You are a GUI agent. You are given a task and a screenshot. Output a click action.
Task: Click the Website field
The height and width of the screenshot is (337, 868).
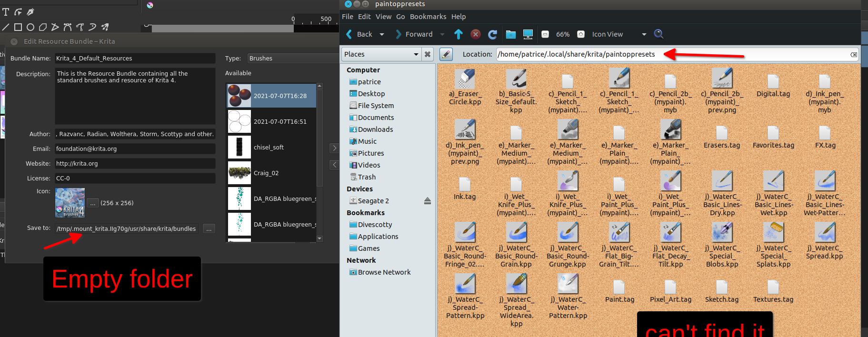(x=135, y=164)
